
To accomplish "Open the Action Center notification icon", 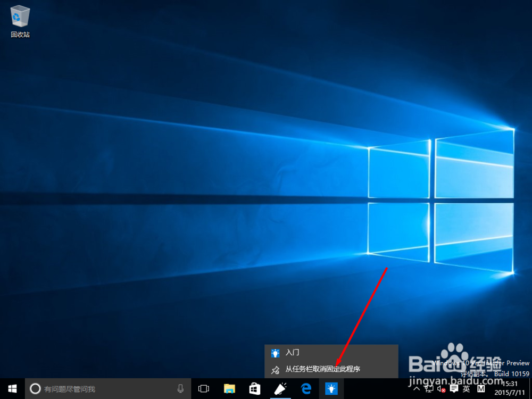I will click(454, 389).
